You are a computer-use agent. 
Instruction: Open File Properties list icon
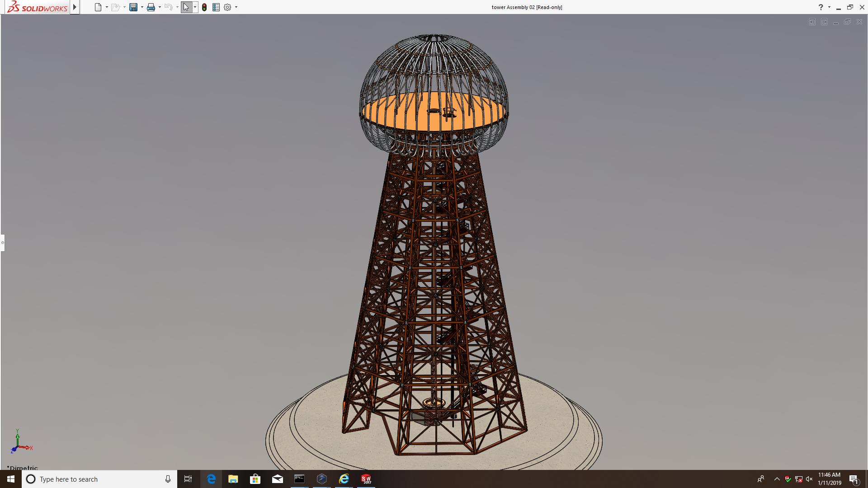216,7
